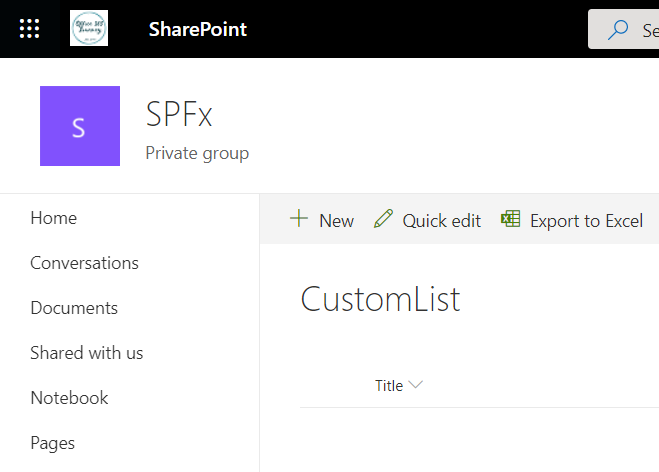Click the SPFx site title
659x472 pixels.
pyautogui.click(x=179, y=115)
